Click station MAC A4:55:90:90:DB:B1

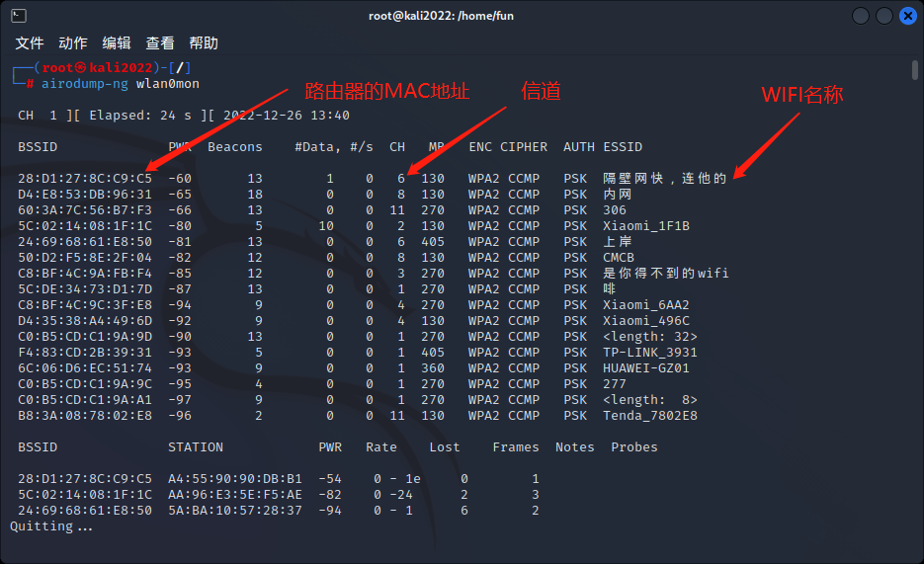pos(235,479)
